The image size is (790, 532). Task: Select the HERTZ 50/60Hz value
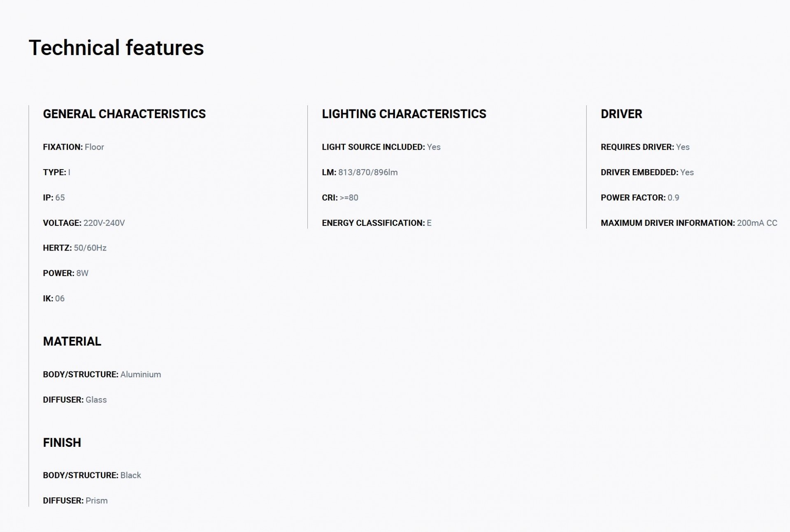pos(74,248)
